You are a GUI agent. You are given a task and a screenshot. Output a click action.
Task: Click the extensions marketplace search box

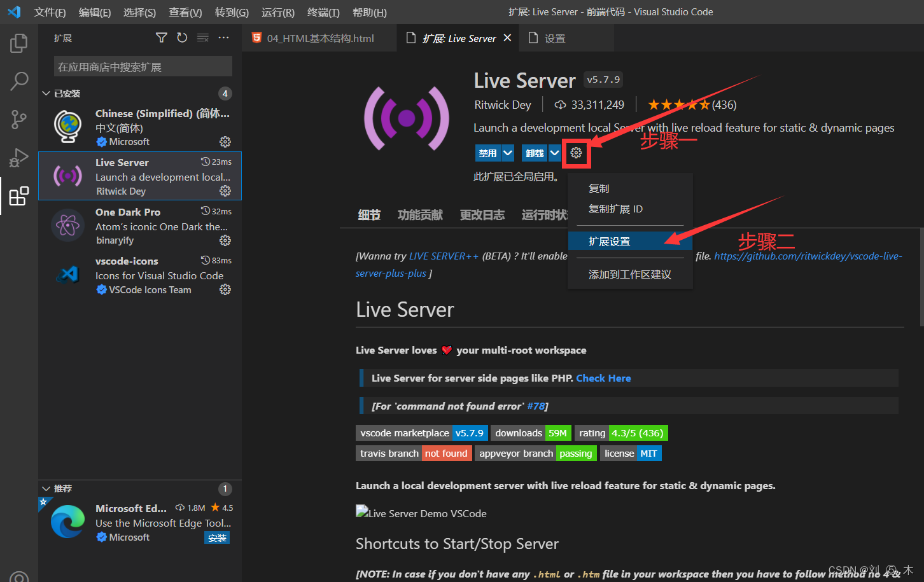point(141,66)
